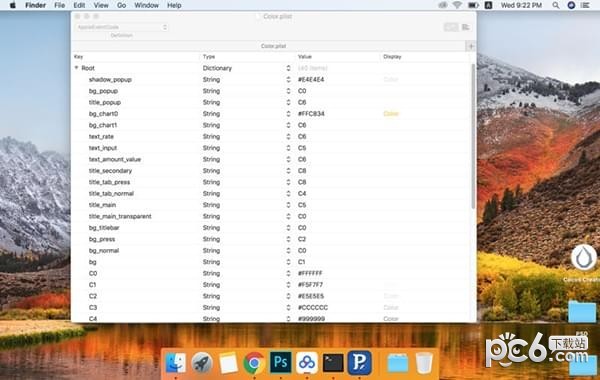Open Finder from the dock
This screenshot has width=600, height=380.
click(176, 362)
